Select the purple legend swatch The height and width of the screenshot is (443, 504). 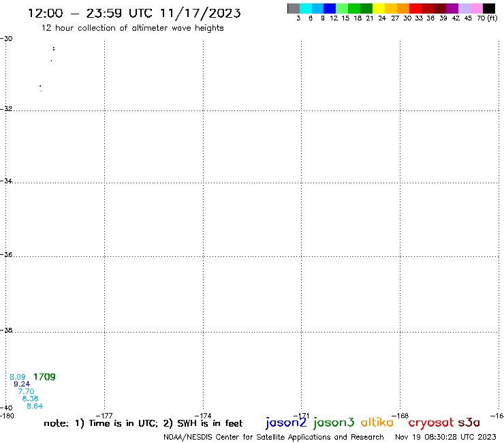coord(452,8)
